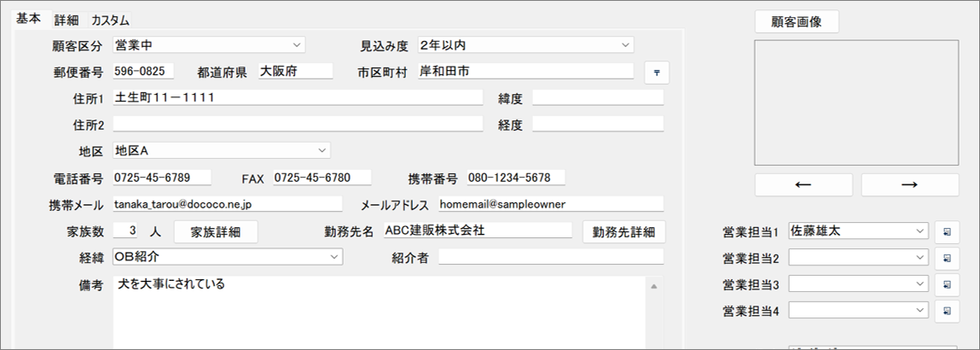Click the icon button beside 営業担当2

(947, 258)
